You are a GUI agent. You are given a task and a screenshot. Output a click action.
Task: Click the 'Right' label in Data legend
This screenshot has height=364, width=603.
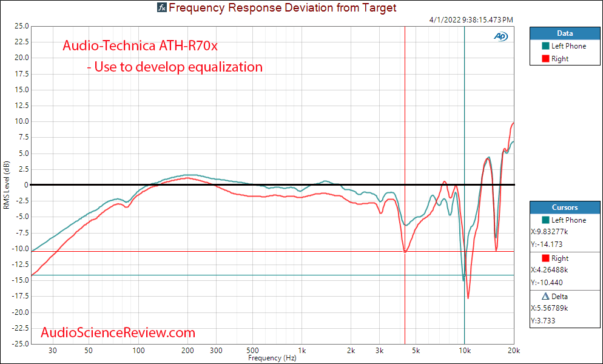point(559,59)
